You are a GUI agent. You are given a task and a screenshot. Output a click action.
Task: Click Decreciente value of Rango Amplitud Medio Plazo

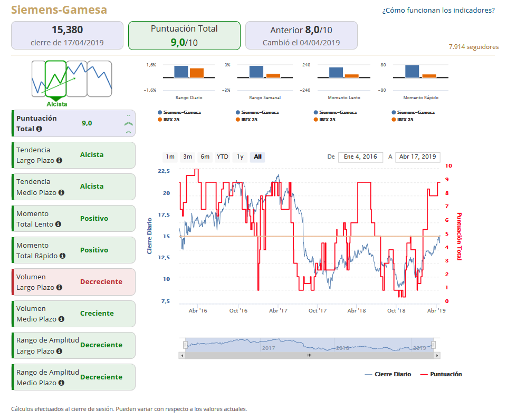point(101,377)
